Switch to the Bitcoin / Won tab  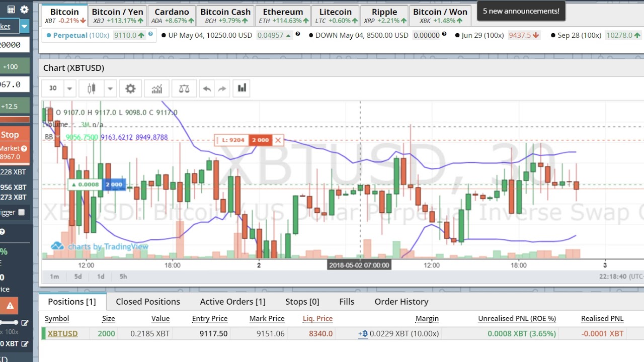pyautogui.click(x=440, y=16)
